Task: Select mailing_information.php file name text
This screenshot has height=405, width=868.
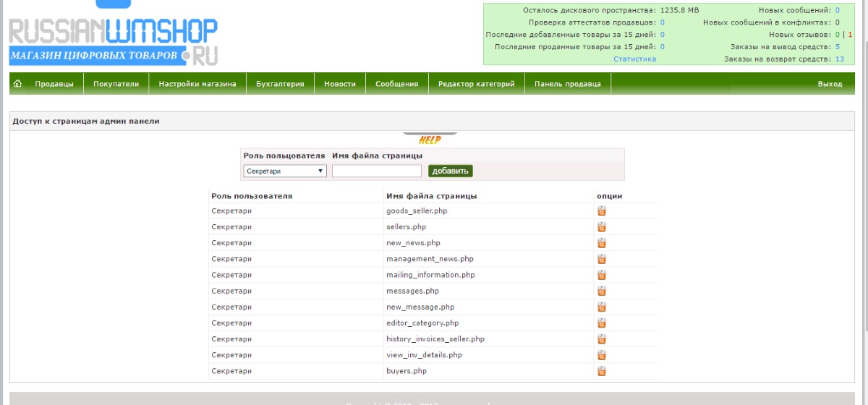Action: click(430, 275)
